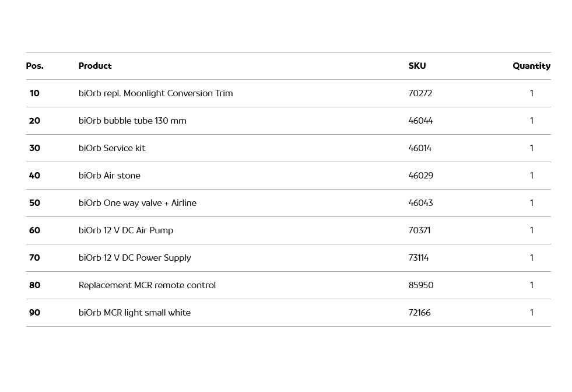Choose biOrb One way valve + Airline
The width and height of the screenshot is (572, 392).
tap(138, 203)
